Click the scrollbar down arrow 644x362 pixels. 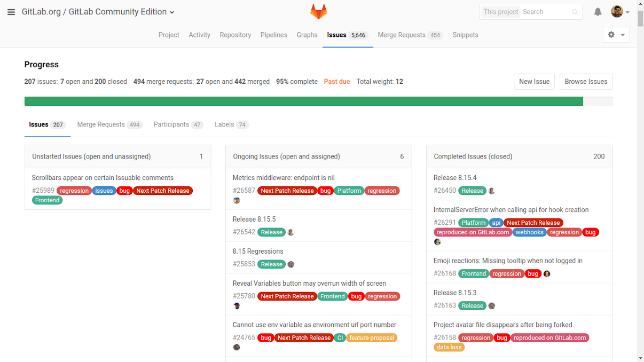click(x=640, y=358)
